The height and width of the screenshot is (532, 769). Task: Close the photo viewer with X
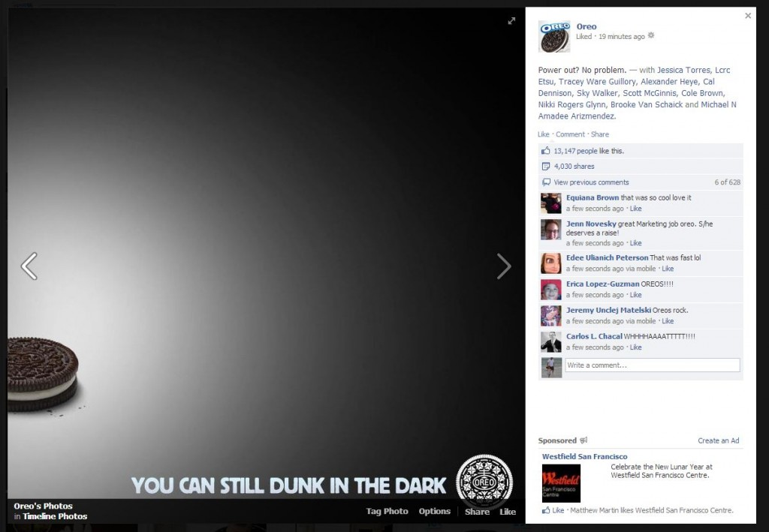pyautogui.click(x=747, y=16)
